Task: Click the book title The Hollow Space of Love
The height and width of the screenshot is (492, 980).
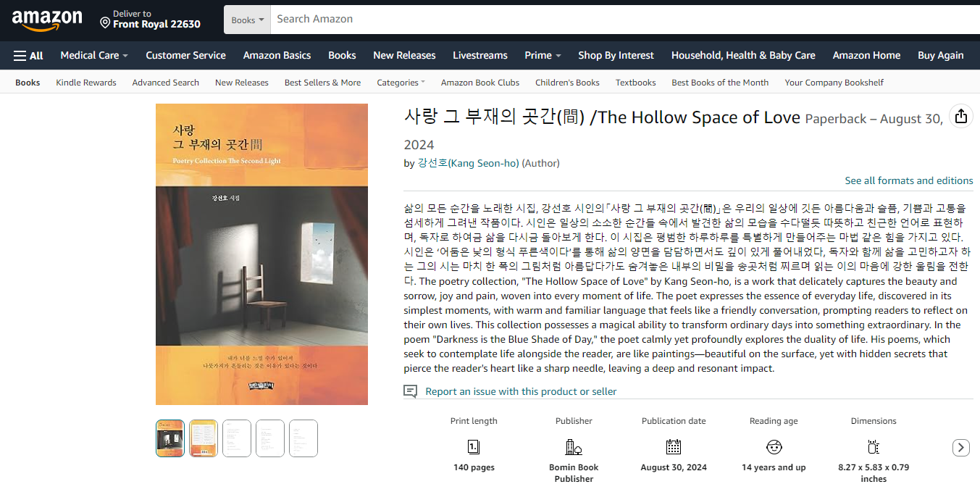Action: [602, 117]
